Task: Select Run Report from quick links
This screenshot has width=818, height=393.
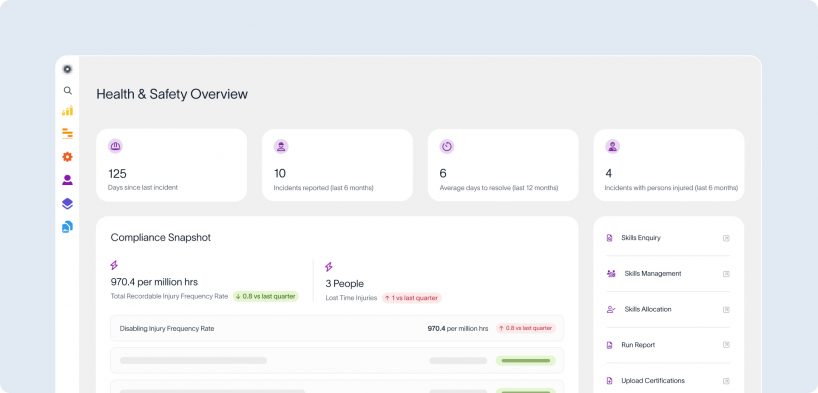Action: tap(637, 345)
